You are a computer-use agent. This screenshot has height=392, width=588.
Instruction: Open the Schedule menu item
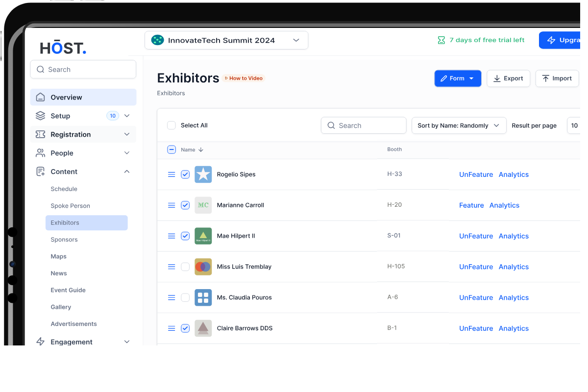[64, 189]
